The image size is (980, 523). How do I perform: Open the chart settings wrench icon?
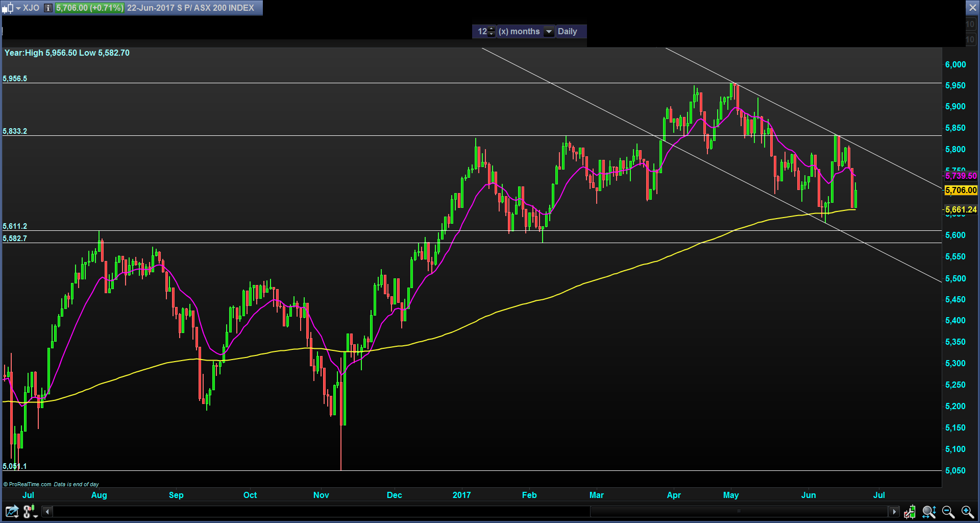910,511
